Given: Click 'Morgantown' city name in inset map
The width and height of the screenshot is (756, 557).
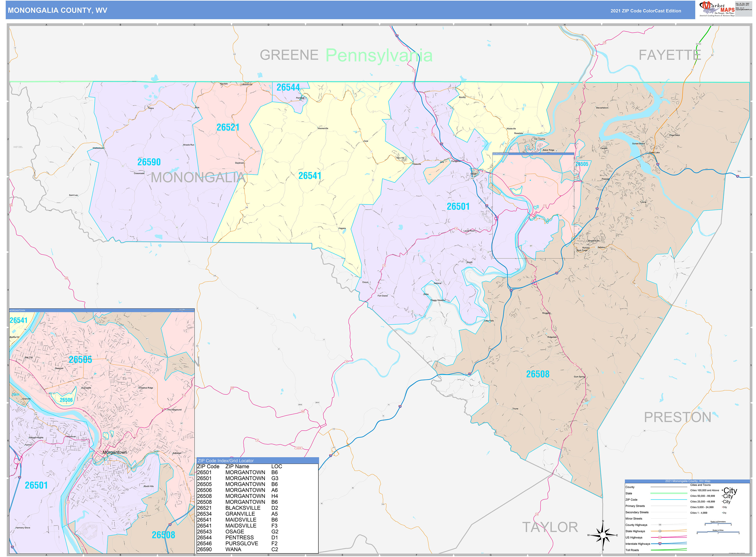Looking at the screenshot, I should coord(115,452).
